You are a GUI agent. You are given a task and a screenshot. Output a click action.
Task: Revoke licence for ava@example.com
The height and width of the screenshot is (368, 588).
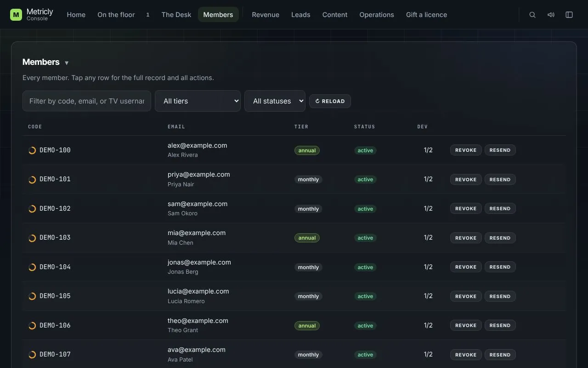pyautogui.click(x=466, y=355)
